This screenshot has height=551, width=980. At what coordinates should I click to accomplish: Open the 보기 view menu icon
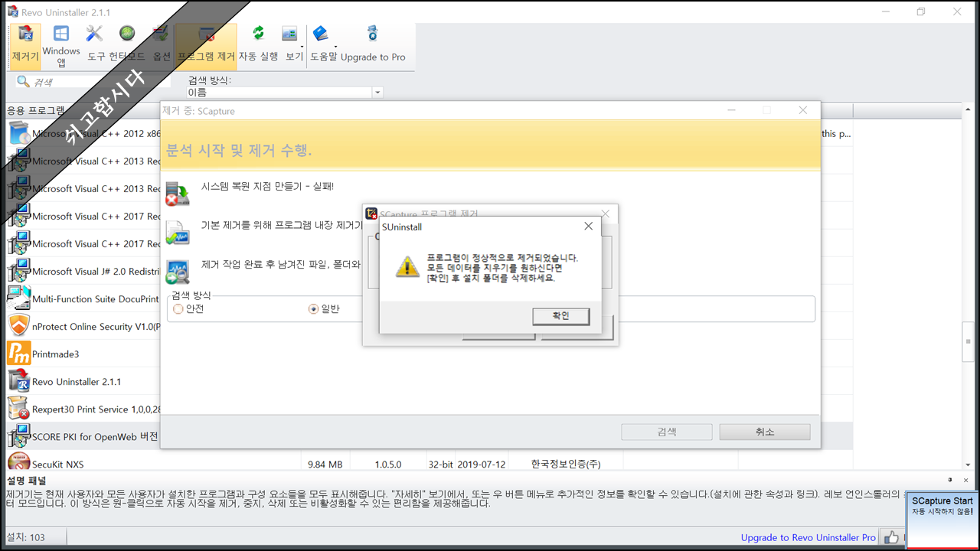point(290,34)
